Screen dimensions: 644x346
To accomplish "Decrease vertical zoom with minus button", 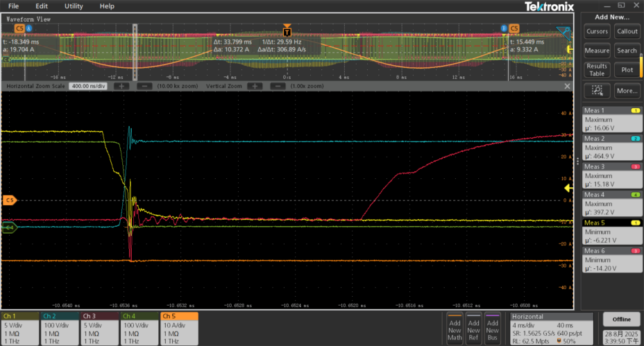I will coord(277,86).
